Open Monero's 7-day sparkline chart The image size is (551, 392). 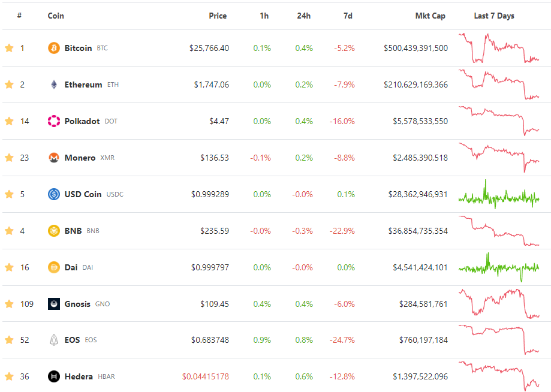pyautogui.click(x=499, y=158)
